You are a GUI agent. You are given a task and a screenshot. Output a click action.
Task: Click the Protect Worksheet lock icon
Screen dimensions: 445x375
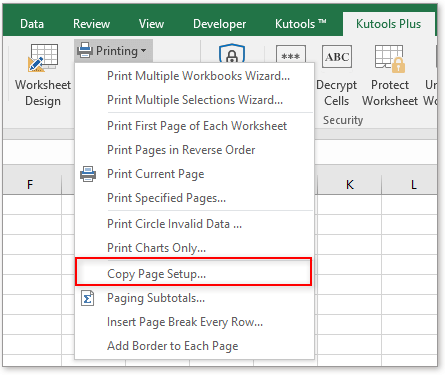click(x=390, y=59)
